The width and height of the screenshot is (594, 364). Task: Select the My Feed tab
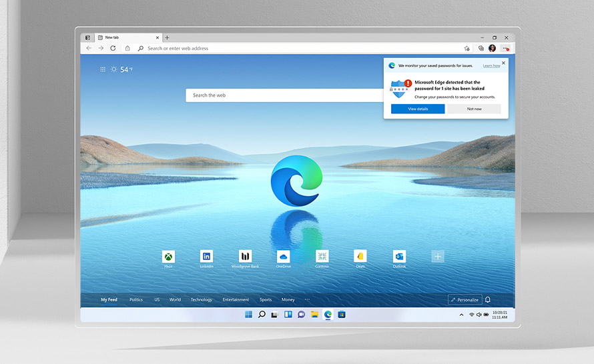[x=109, y=300]
